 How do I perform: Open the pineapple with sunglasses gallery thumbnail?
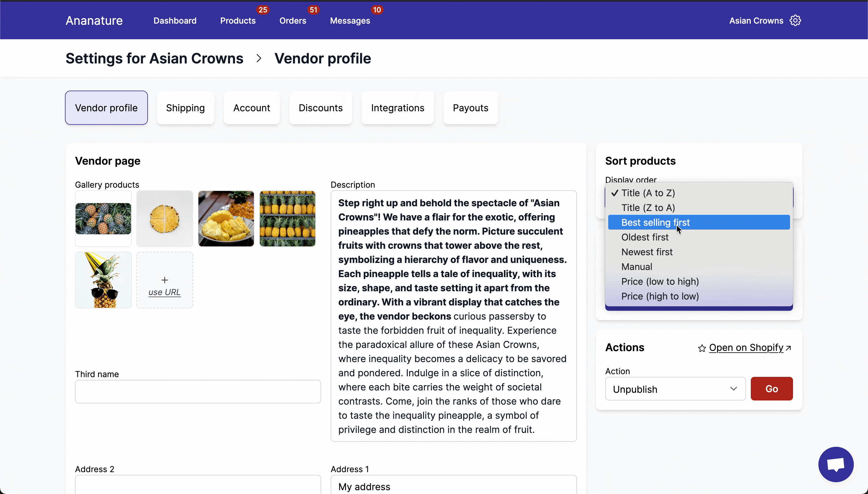click(103, 279)
